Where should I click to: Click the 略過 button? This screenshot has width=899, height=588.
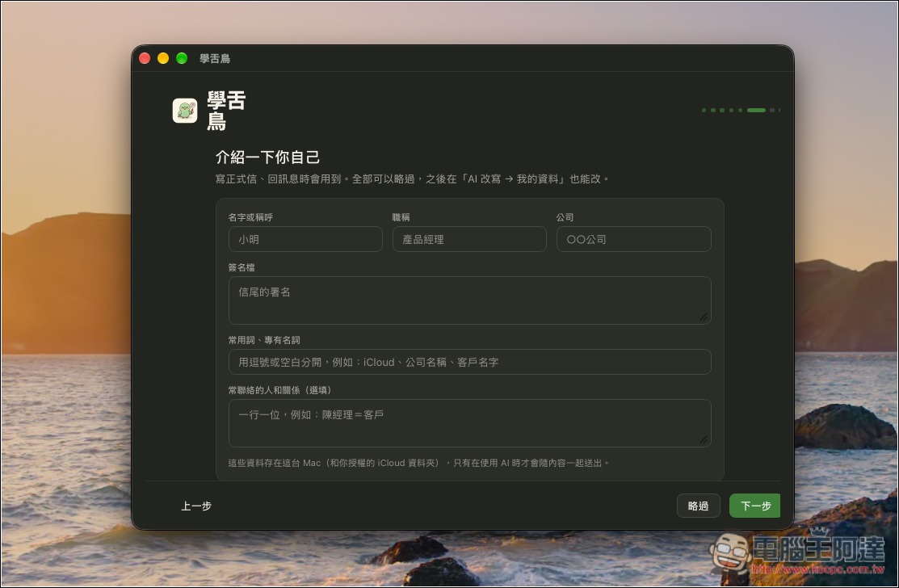click(x=699, y=506)
